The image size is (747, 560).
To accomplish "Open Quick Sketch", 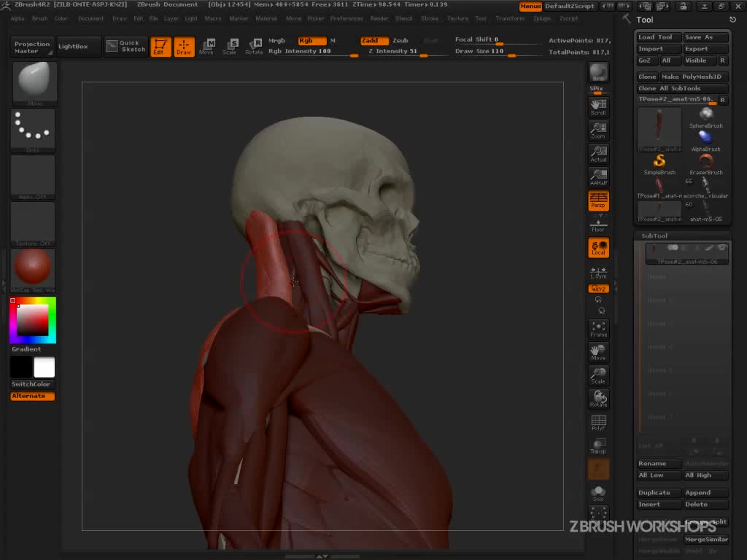I will click(125, 46).
